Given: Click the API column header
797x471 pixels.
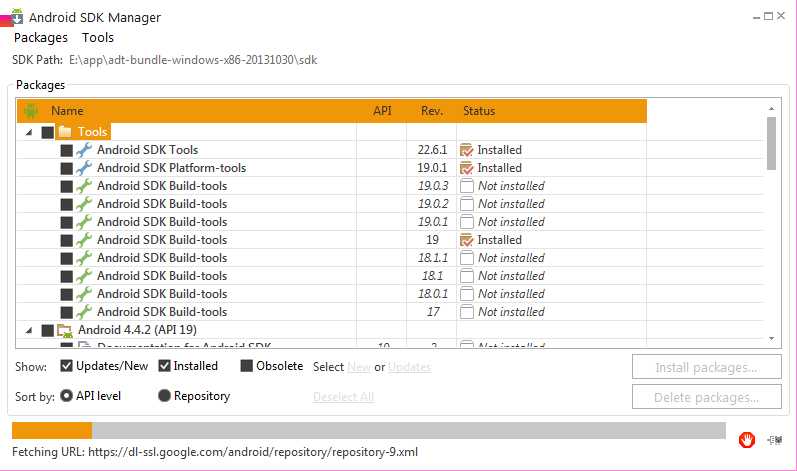Looking at the screenshot, I should pos(382,111).
